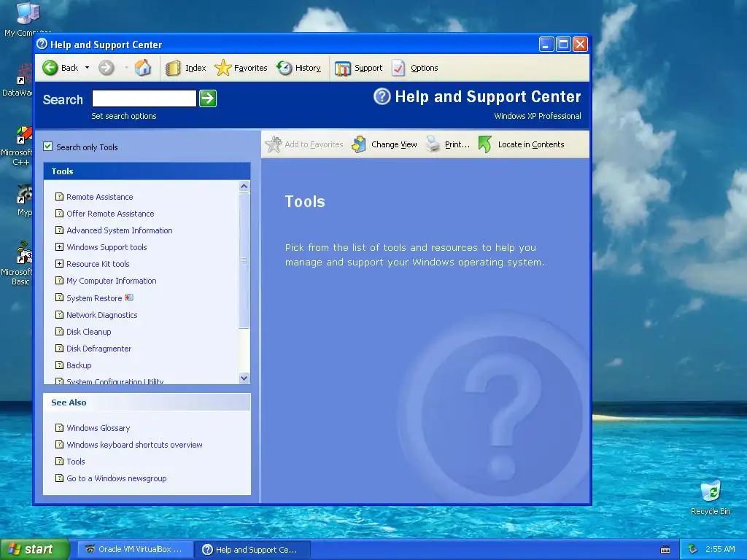Select Offer Remote Assistance
Screen dimensions: 747x560
pos(110,214)
